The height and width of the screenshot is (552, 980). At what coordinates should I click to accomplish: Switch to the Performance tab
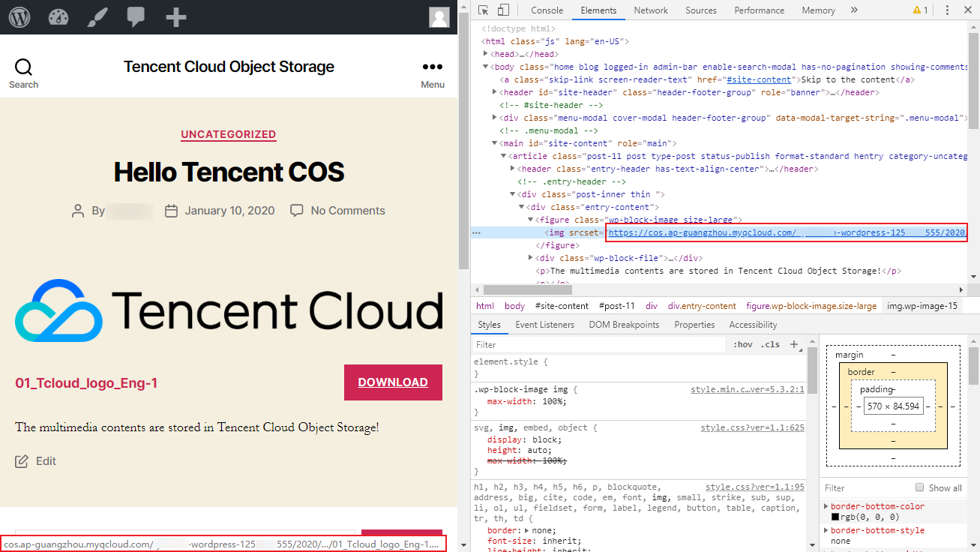click(x=760, y=10)
